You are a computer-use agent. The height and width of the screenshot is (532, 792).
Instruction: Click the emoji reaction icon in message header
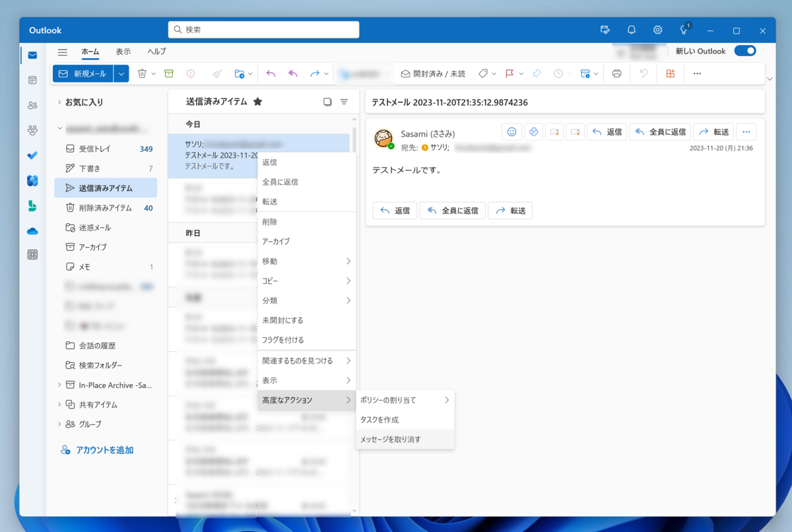tap(511, 132)
